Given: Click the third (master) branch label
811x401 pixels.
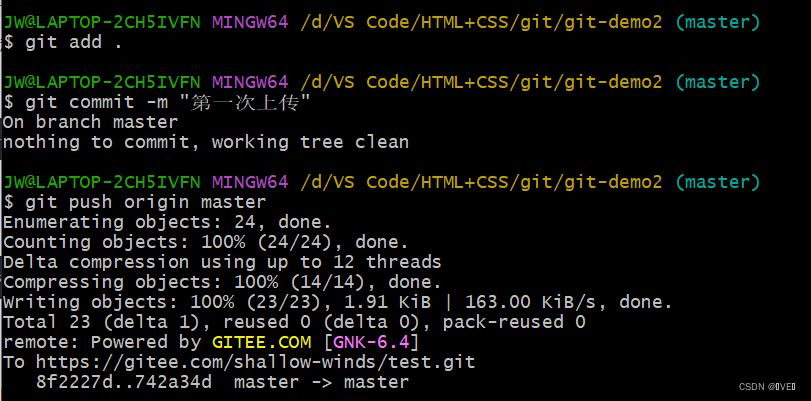Looking at the screenshot, I should pyautogui.click(x=718, y=182).
